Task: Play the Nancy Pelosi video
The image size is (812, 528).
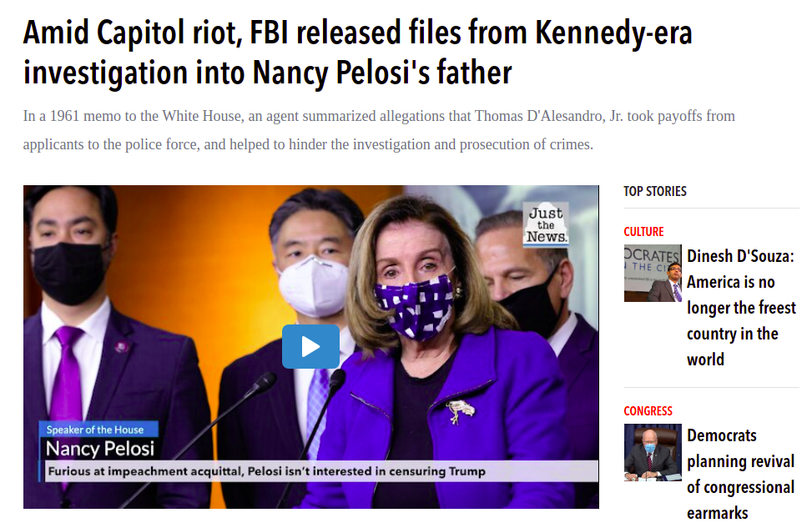Action: click(x=310, y=346)
